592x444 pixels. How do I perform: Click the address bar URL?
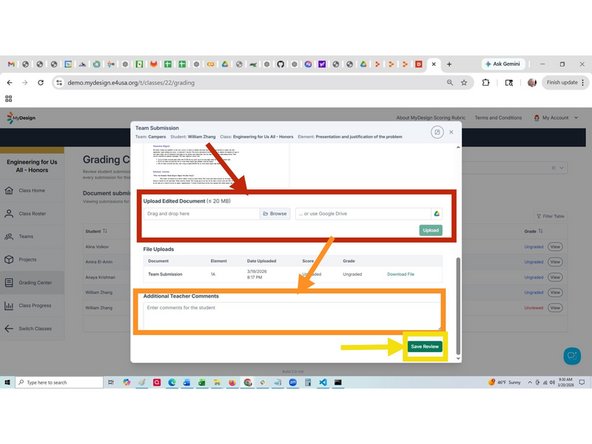point(131,83)
